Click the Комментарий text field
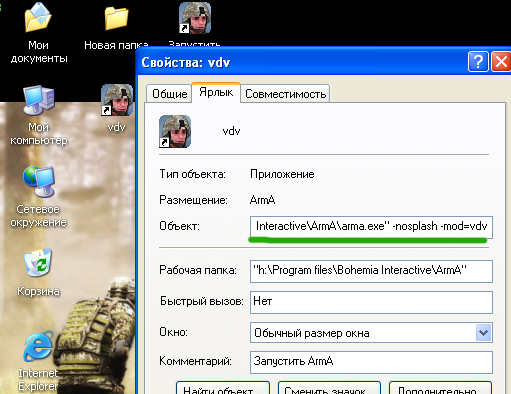 [371, 362]
